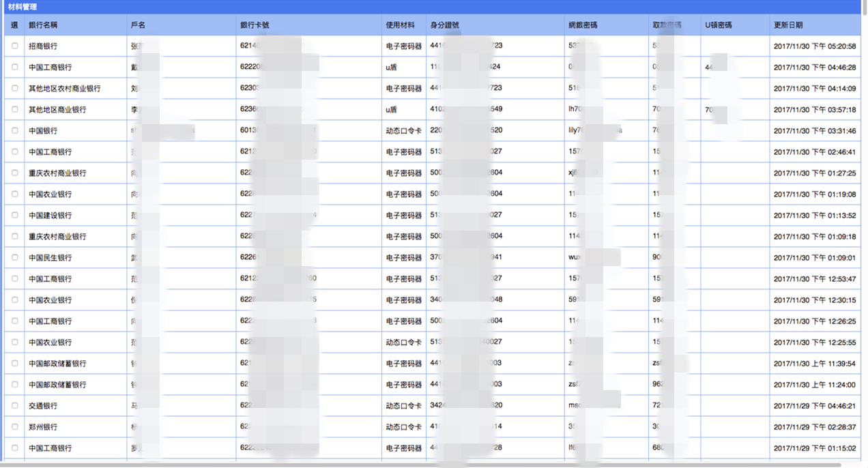The height and width of the screenshot is (468, 868).
Task: Click the date 2017/11/30 下午 04:14:09
Action: point(815,89)
